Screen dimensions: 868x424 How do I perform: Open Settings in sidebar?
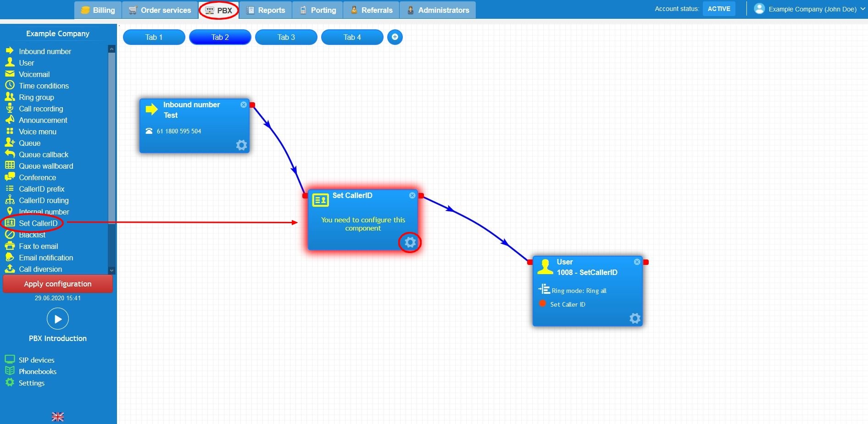[31, 383]
